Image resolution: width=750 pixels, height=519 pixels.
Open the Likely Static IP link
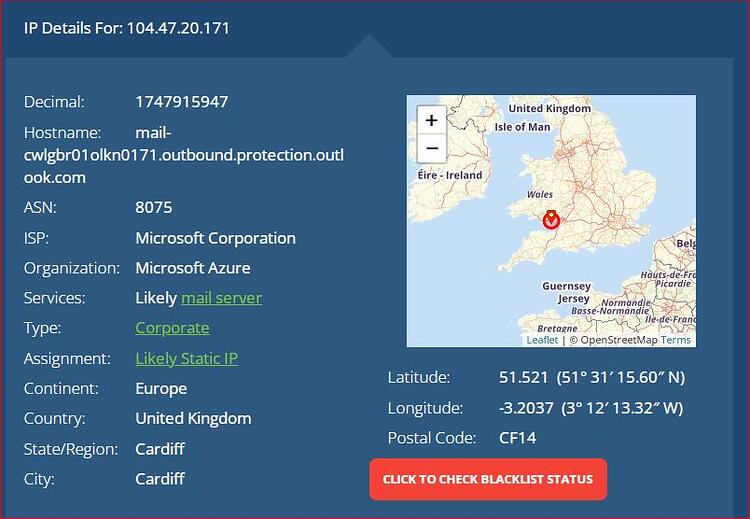(187, 358)
